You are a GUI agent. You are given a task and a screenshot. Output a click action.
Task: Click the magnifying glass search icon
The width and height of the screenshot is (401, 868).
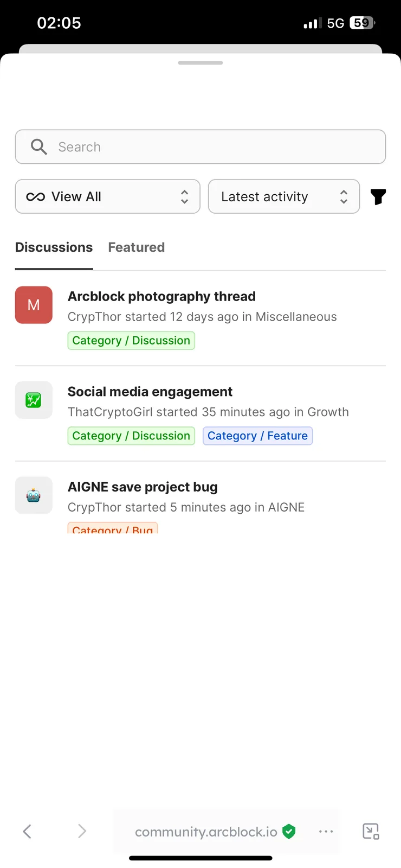click(39, 146)
